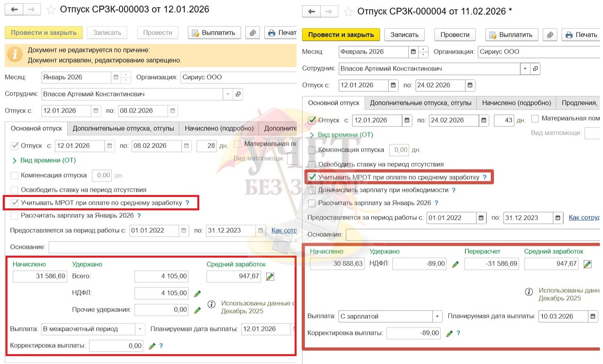Open employee card icon in left window
Image resolution: width=603 pixels, height=364 pixels.
(x=238, y=94)
